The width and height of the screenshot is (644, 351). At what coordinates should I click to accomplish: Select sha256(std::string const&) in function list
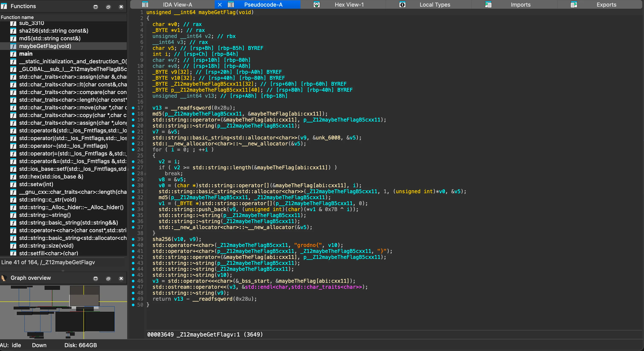pyautogui.click(x=54, y=31)
